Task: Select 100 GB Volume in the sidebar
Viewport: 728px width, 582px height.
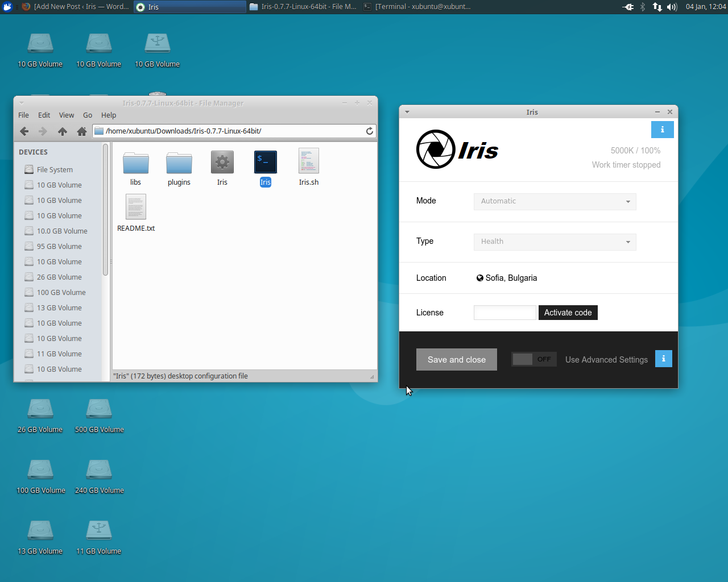Action: [61, 292]
